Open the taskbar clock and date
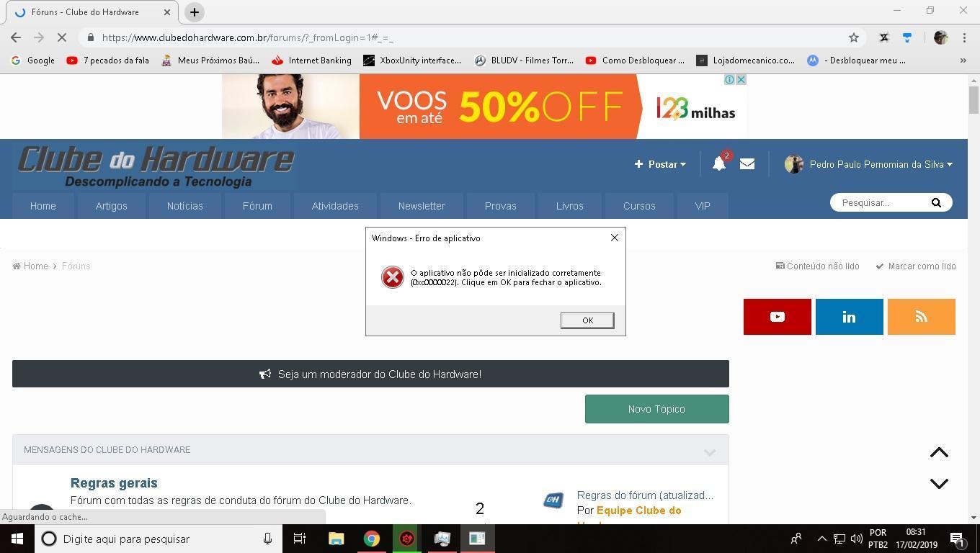The height and width of the screenshot is (553, 980). tap(917, 539)
